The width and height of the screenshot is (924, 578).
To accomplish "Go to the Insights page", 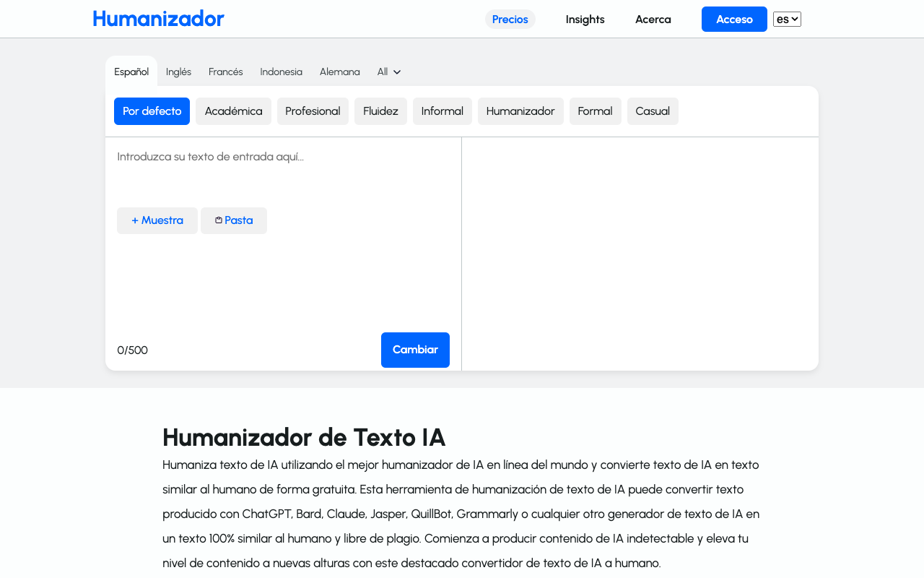I will pyautogui.click(x=585, y=20).
